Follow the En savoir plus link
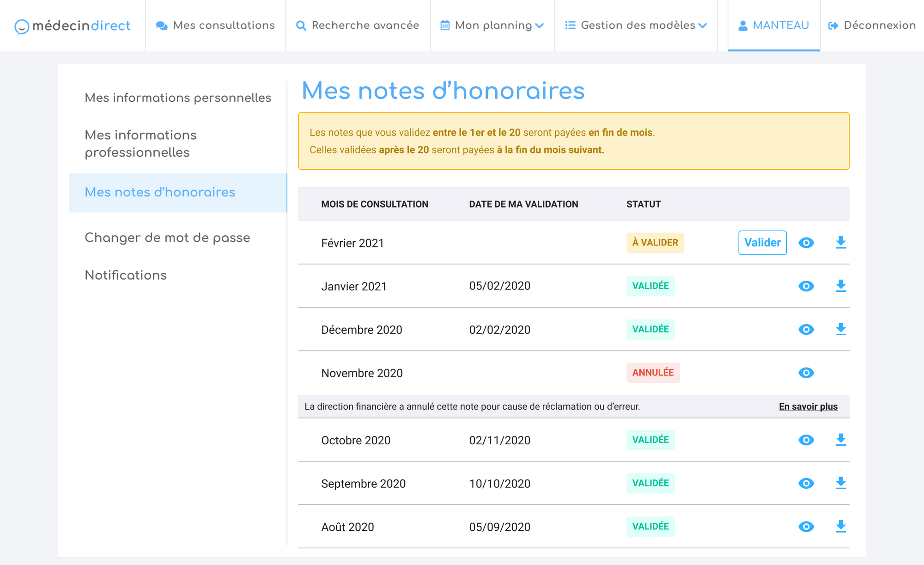The width and height of the screenshot is (924, 565). coord(808,406)
